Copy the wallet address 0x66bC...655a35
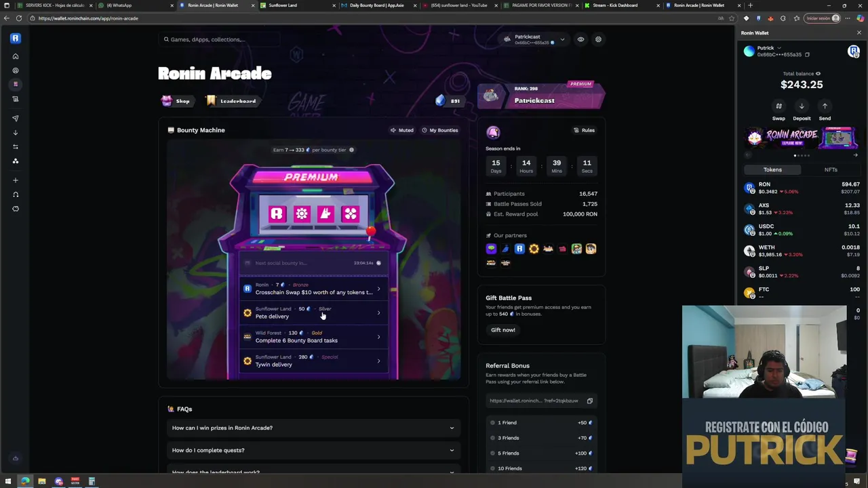This screenshot has width=868, height=488. pos(807,54)
